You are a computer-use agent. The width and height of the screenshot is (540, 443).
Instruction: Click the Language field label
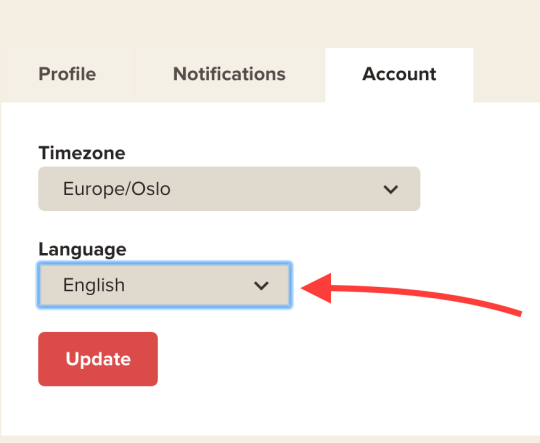[82, 249]
